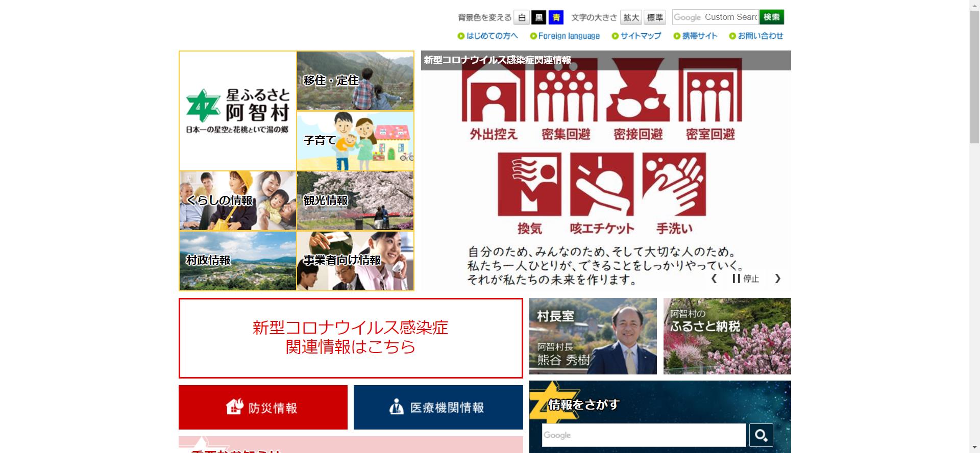Image resolution: width=980 pixels, height=453 pixels.
Task: Reset text size with 標準 button
Action: [655, 17]
